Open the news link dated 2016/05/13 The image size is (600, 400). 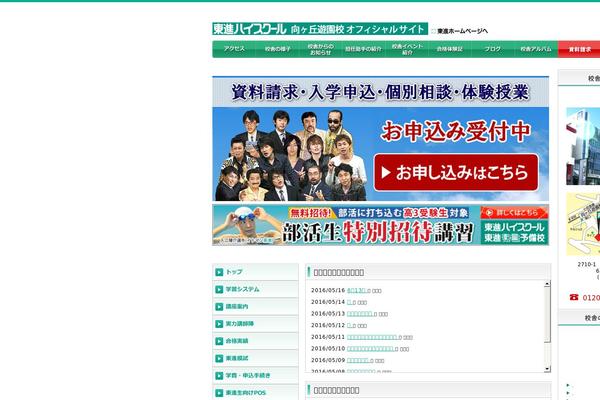[359, 313]
